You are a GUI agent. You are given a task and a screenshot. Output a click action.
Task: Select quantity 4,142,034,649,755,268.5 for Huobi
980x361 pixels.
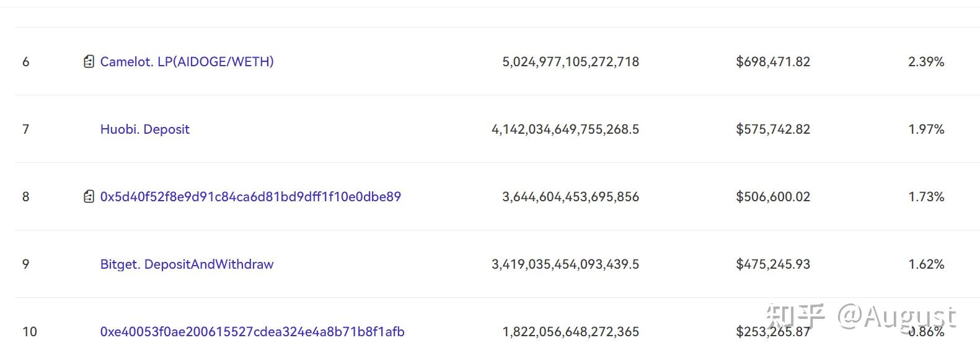565,129
